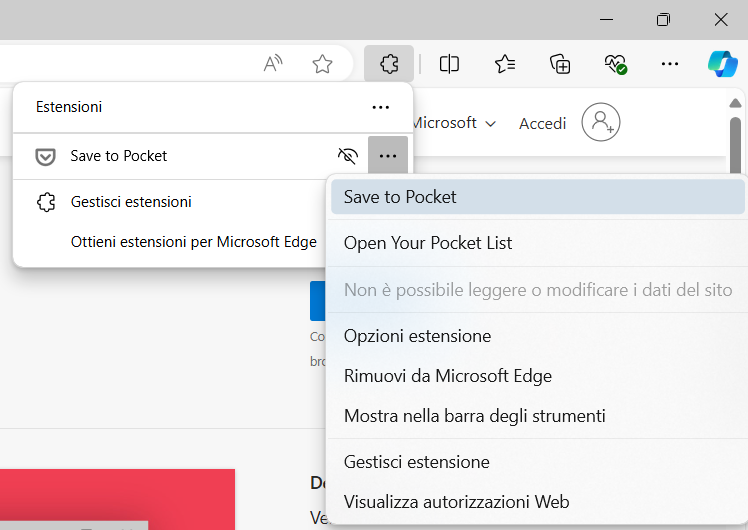This screenshot has height=530, width=748.
Task: Click Save to Pocket extension name
Action: [x=119, y=156]
